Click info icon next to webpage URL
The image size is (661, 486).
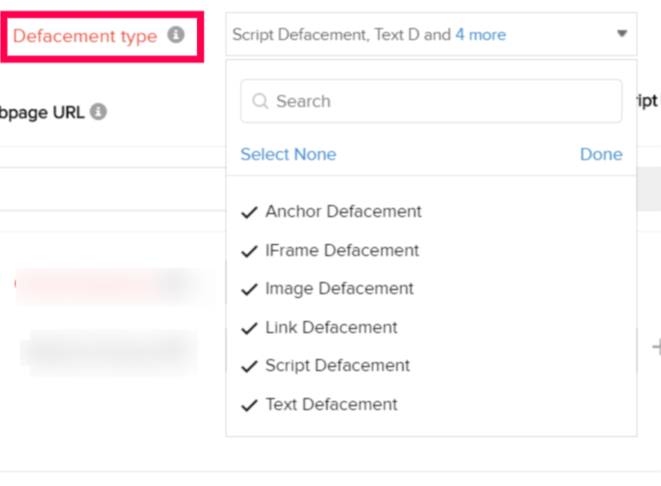pos(98,112)
